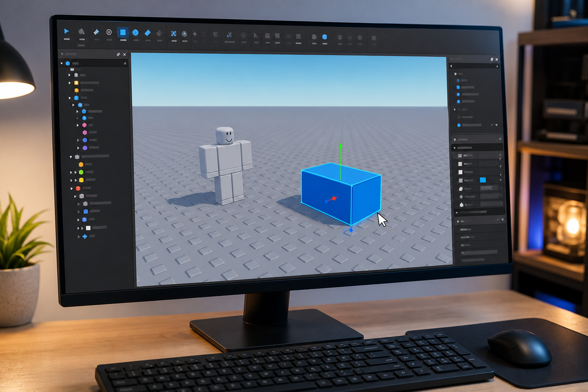Screen dimensions: 588x392
Task: Click the plus icon in the toolbar
Action: (x=195, y=34)
